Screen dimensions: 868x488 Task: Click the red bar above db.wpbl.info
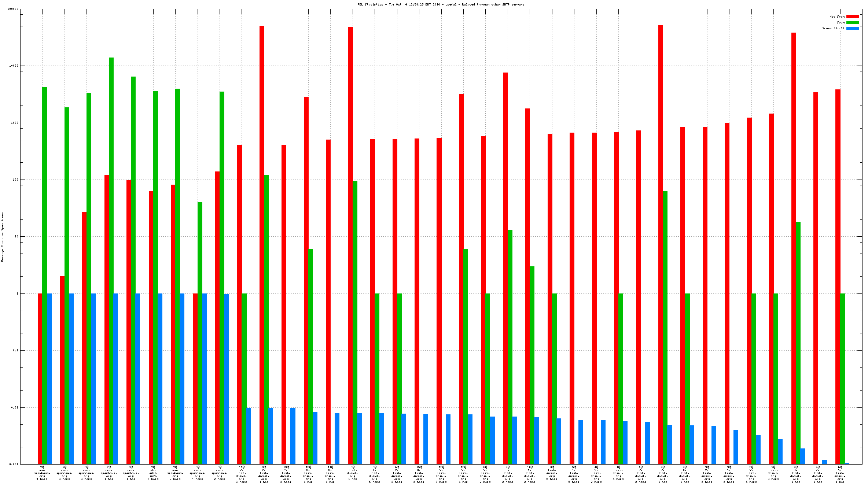tap(151, 326)
